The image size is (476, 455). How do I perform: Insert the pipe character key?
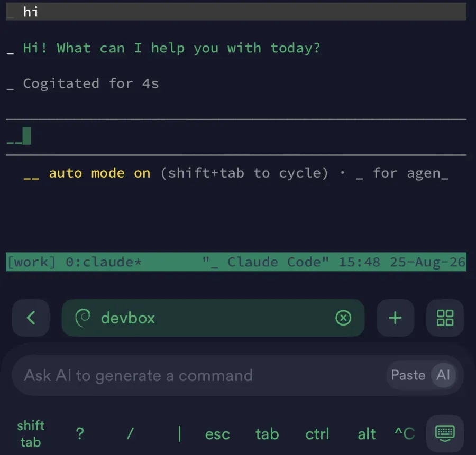[x=179, y=434]
